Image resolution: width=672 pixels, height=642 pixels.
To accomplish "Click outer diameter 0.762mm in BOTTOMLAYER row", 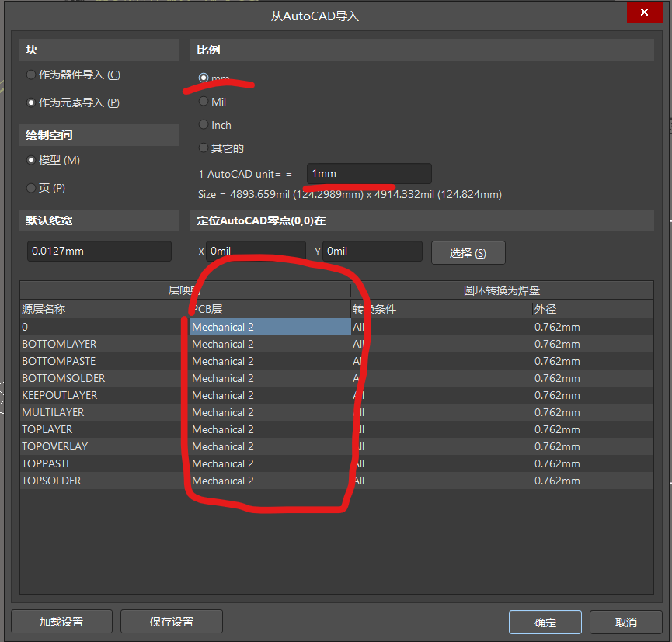I will pos(557,344).
